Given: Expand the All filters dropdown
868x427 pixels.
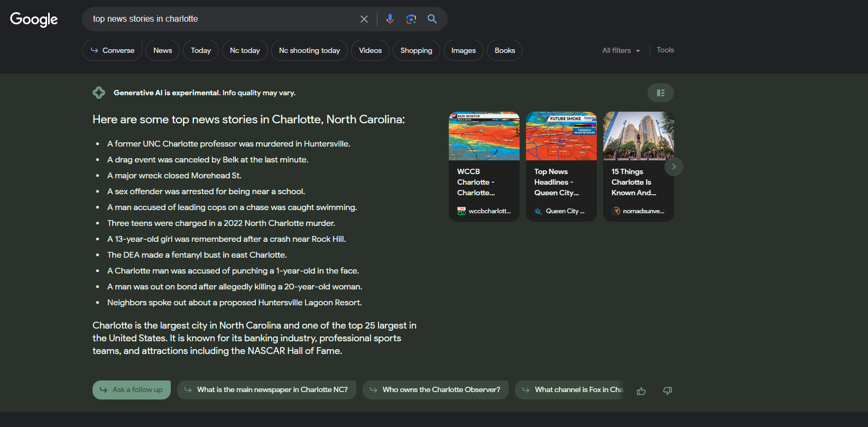Looking at the screenshot, I should pyautogui.click(x=621, y=50).
